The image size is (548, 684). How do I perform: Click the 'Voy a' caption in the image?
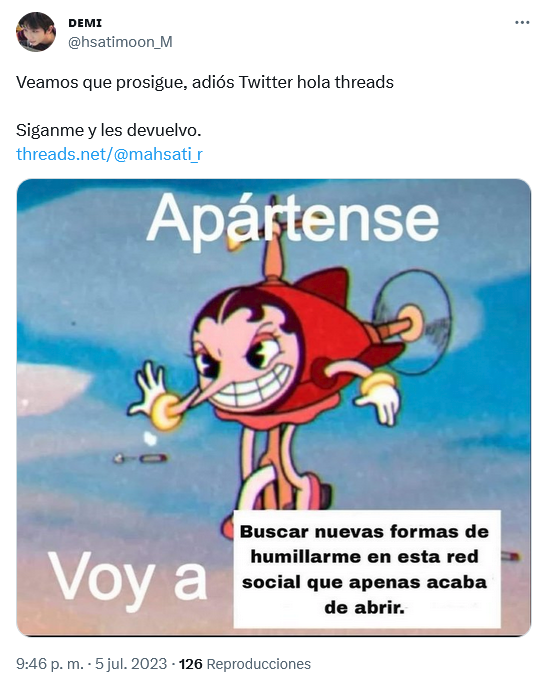(127, 579)
